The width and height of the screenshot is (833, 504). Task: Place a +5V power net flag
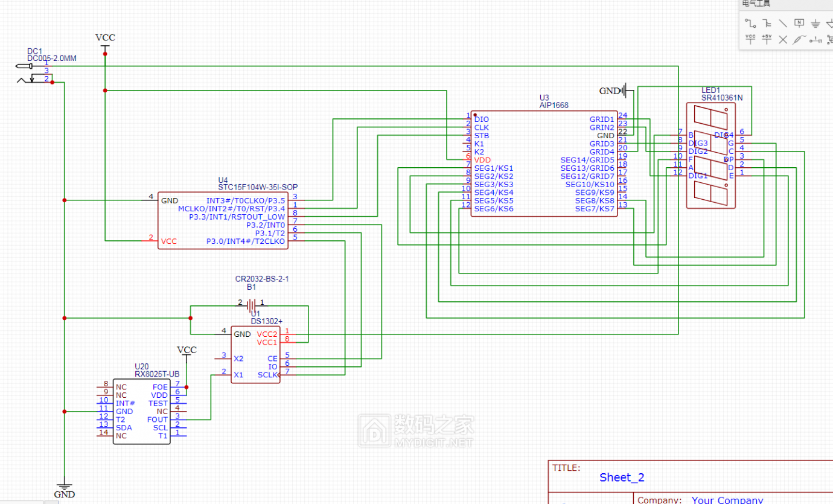[x=767, y=39]
